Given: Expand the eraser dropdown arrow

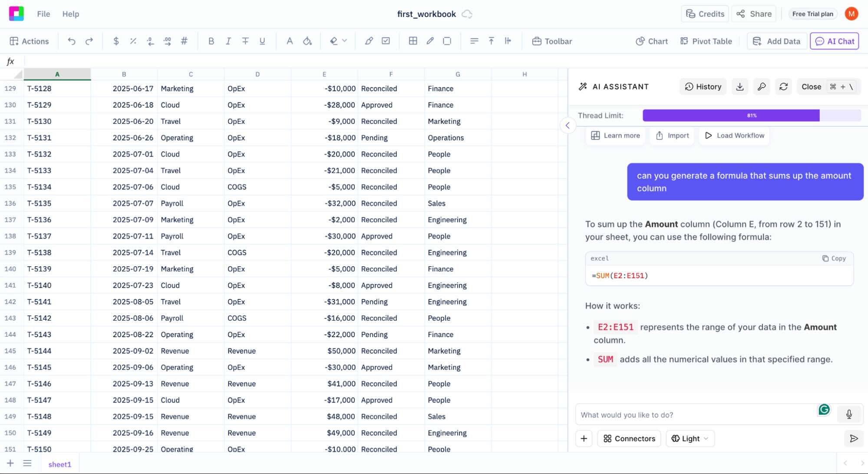Looking at the screenshot, I should click(344, 41).
